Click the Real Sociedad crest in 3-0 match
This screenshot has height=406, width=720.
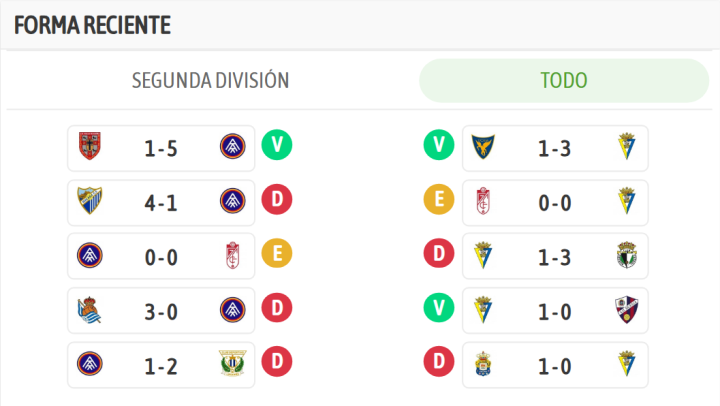click(91, 310)
